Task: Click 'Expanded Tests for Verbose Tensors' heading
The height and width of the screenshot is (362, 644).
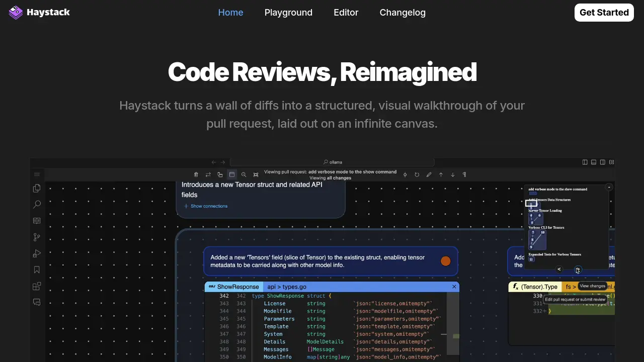Action: pos(555,254)
